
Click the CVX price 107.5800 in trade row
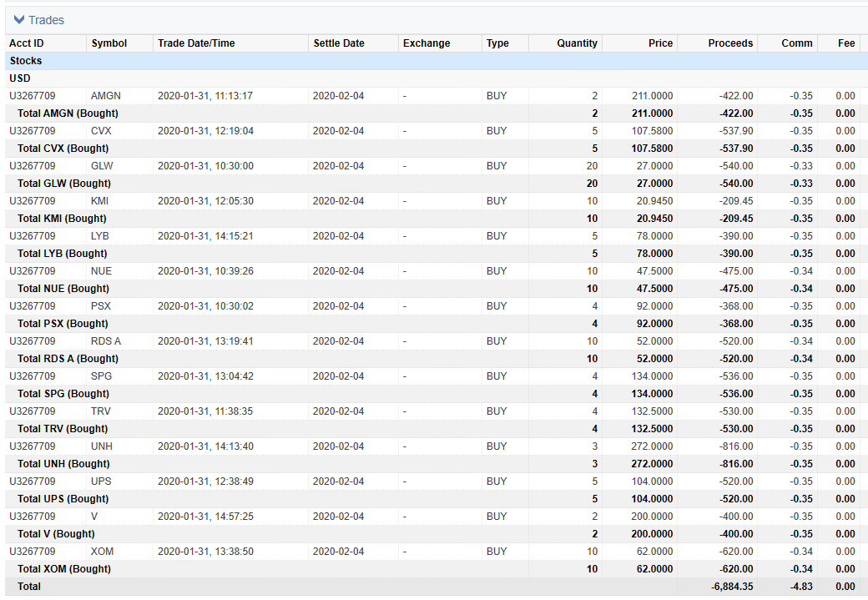point(652,131)
